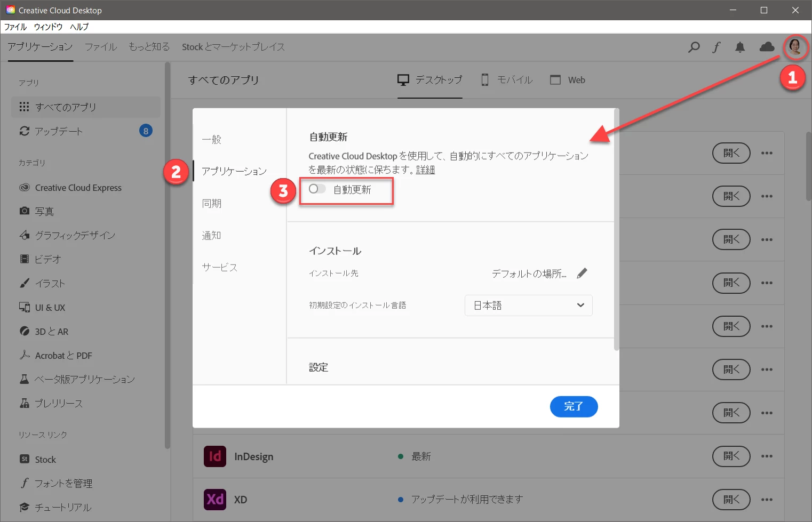Toggle the 自動更新 switch
The height and width of the screenshot is (522, 812).
pyautogui.click(x=317, y=189)
